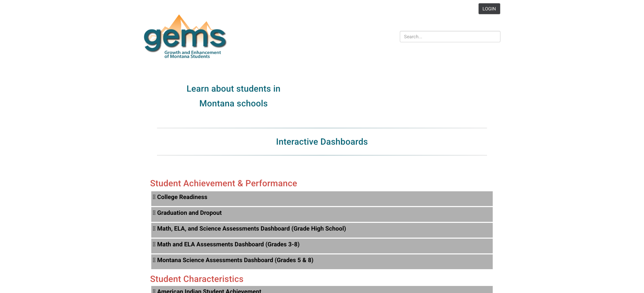This screenshot has height=293, width=644.
Task: Expand the College Readiness row
Action: click(322, 199)
